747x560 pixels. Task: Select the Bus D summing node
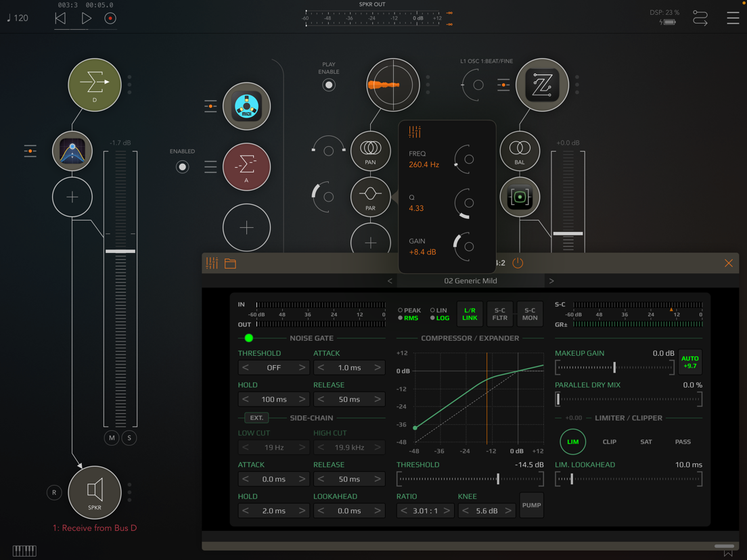[x=95, y=85]
